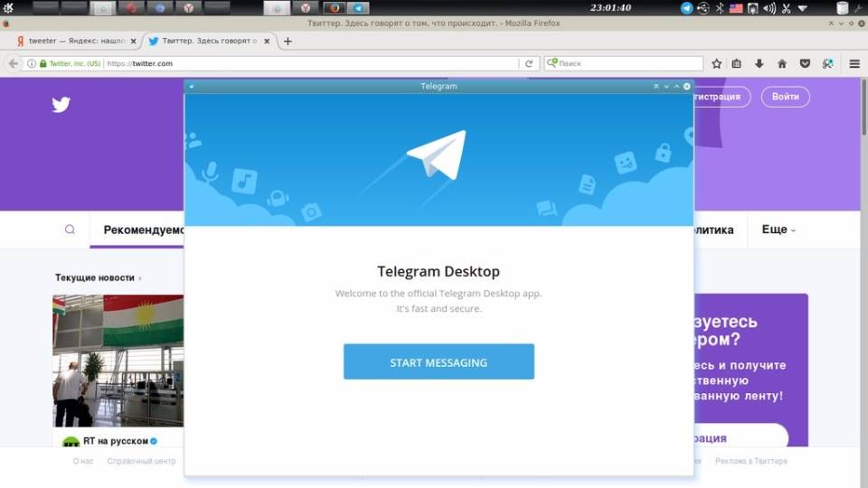Click the US flag keyboard layout indicator
The image size is (868, 488).
(x=736, y=8)
